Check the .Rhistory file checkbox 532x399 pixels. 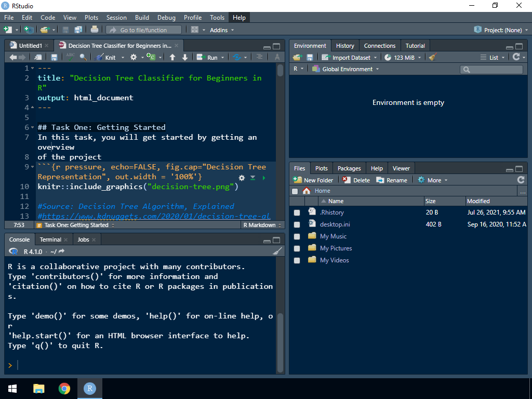297,212
